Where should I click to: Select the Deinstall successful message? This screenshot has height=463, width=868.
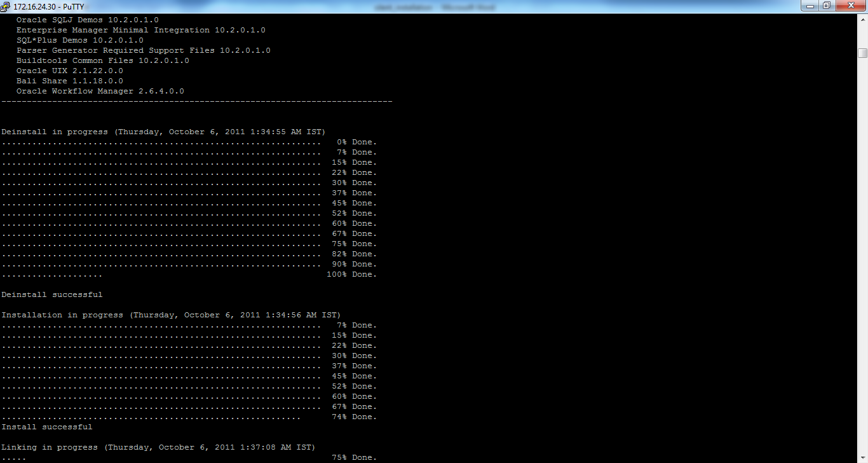click(x=52, y=294)
